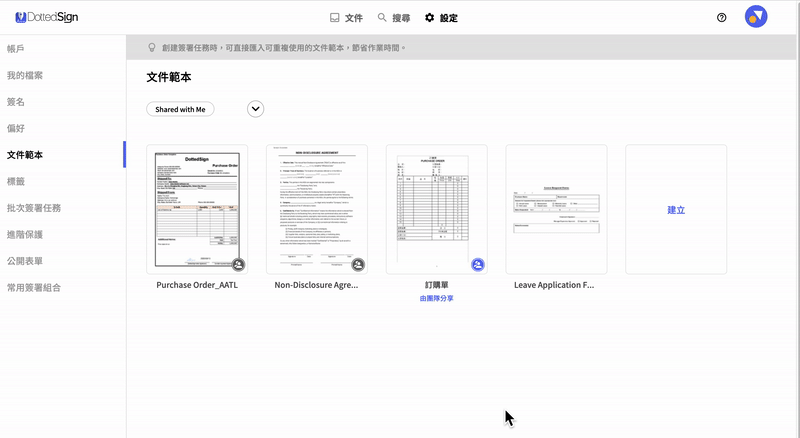The width and height of the screenshot is (800, 438).
Task: Open 批次簽署任務 in sidebar
Action: point(34,208)
